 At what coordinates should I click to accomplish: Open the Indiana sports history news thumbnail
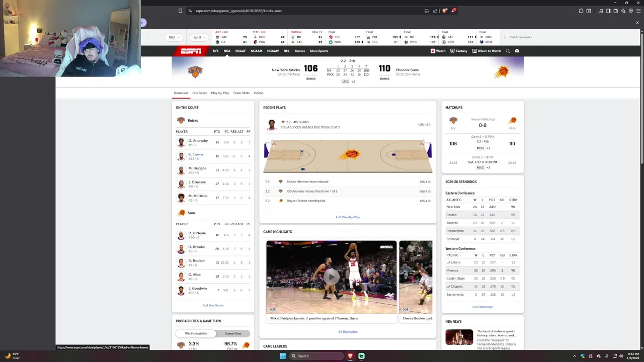tap(459, 337)
